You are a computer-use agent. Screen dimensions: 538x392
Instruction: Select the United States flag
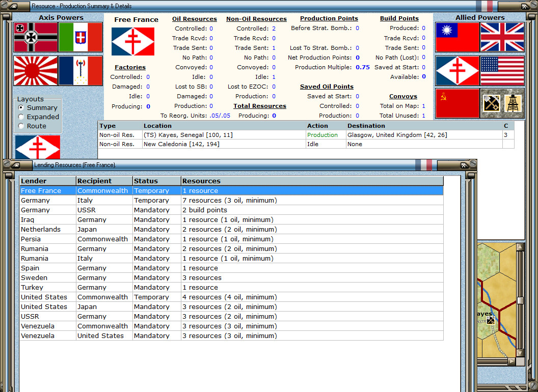click(502, 71)
